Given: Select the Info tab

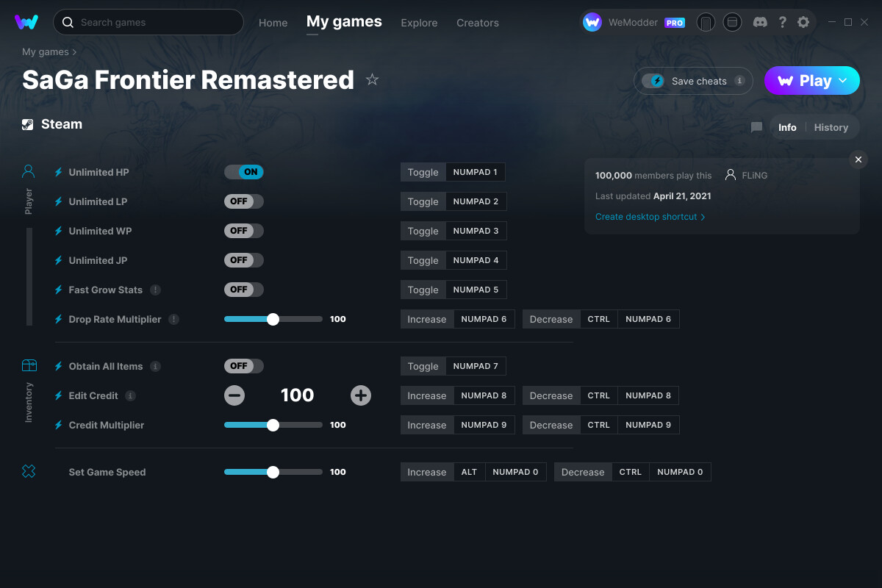Looking at the screenshot, I should [x=787, y=127].
